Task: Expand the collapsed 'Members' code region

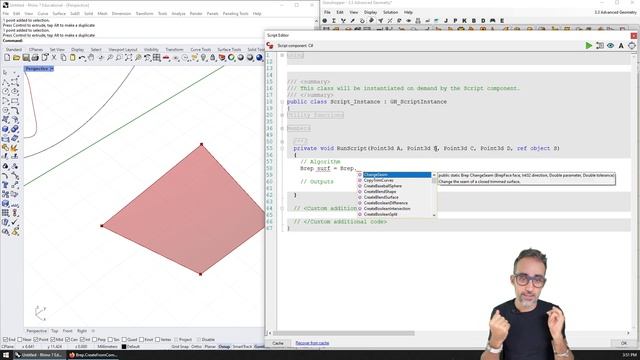Action: (x=282, y=128)
